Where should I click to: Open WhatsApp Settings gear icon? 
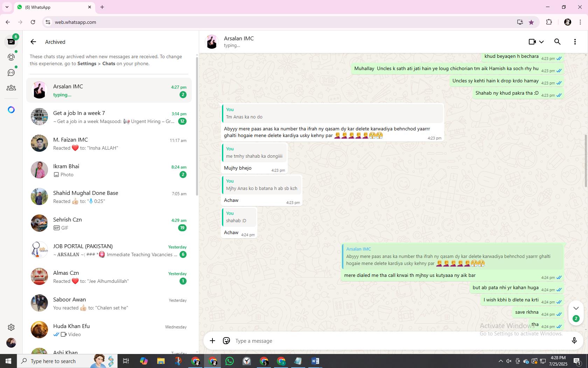click(x=11, y=327)
